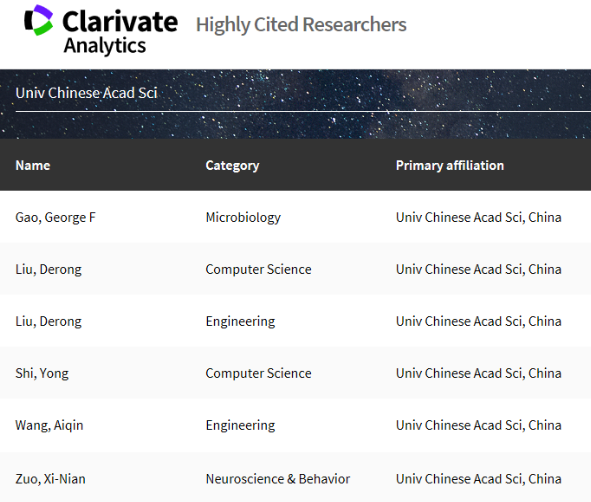Open researcher Zuo, Xi-Nian entry
The width and height of the screenshot is (591, 502).
(50, 479)
